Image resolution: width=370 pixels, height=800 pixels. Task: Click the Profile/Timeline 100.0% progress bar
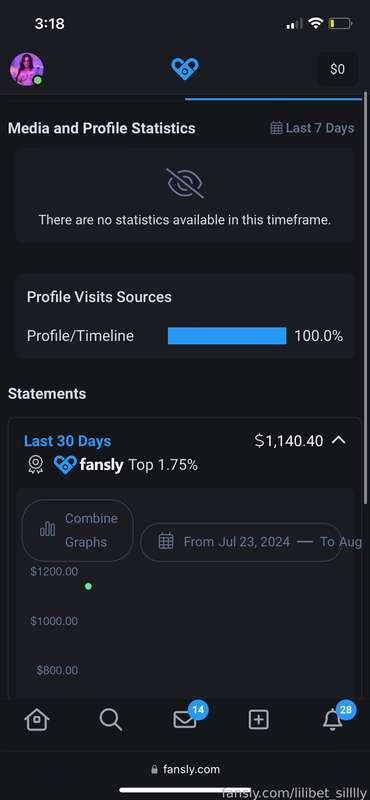click(227, 336)
